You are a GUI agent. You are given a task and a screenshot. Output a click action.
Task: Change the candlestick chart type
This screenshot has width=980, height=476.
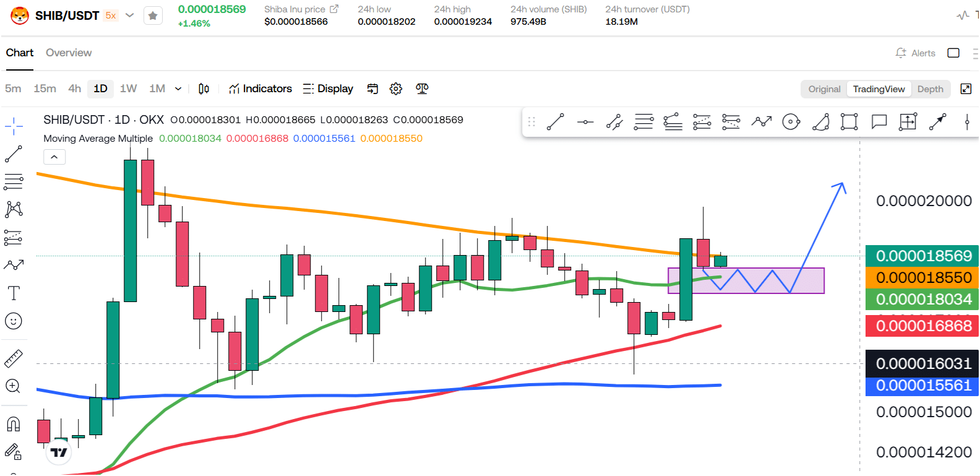(204, 89)
